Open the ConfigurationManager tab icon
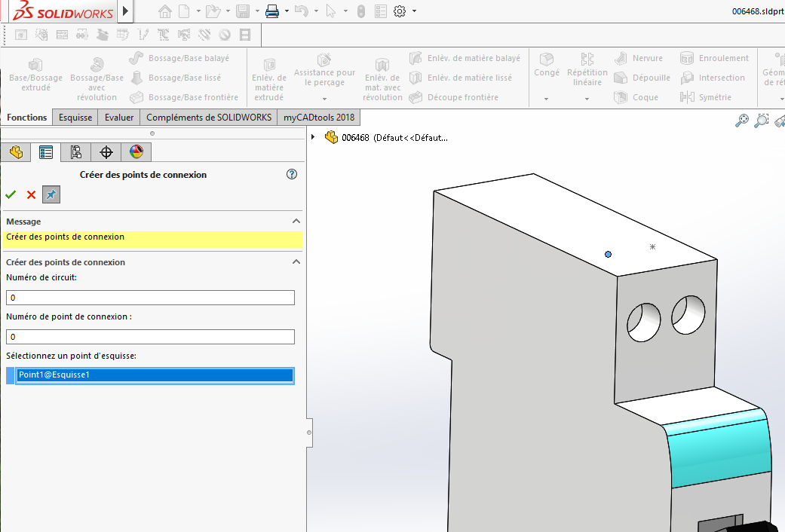785x532 pixels. point(75,152)
